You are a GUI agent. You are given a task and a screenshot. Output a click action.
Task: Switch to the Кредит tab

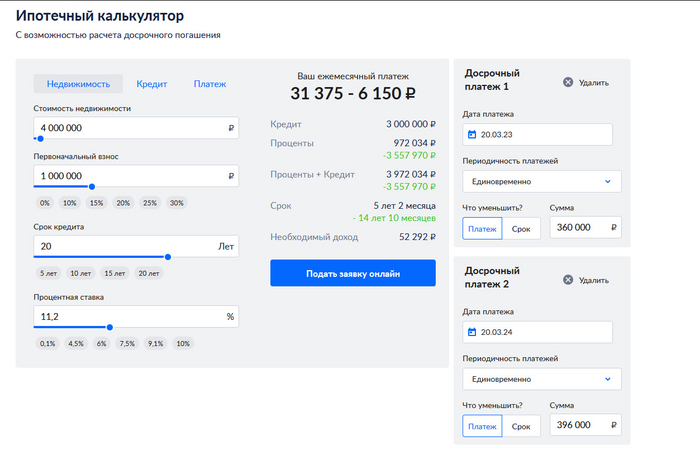151,85
